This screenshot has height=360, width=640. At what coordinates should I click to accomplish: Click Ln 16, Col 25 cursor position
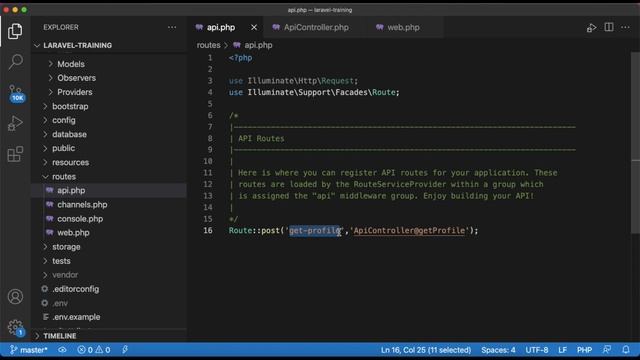(x=426, y=350)
